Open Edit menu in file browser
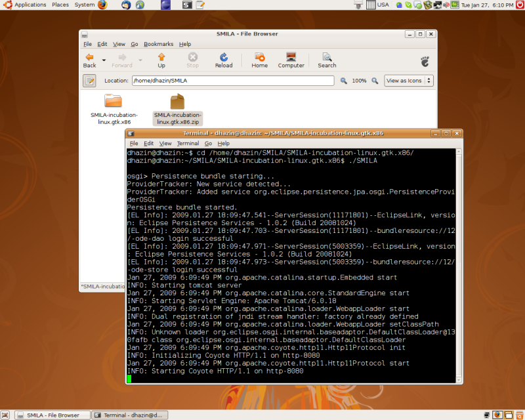This screenshot has height=420, width=525. 102,44
